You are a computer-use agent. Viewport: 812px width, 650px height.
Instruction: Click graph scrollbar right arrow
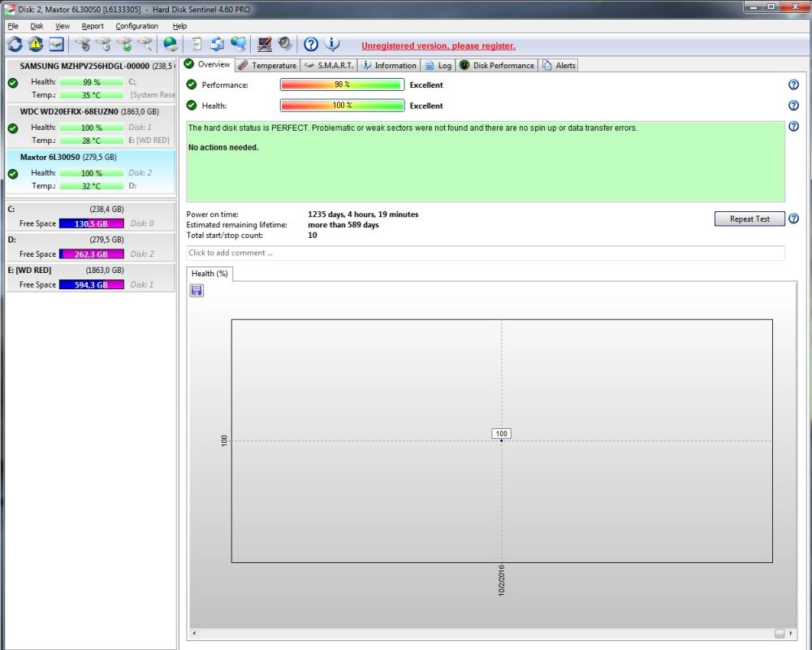pyautogui.click(x=791, y=633)
